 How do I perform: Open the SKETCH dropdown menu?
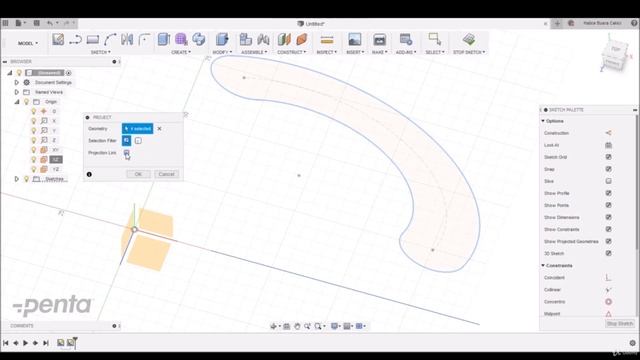(100, 52)
